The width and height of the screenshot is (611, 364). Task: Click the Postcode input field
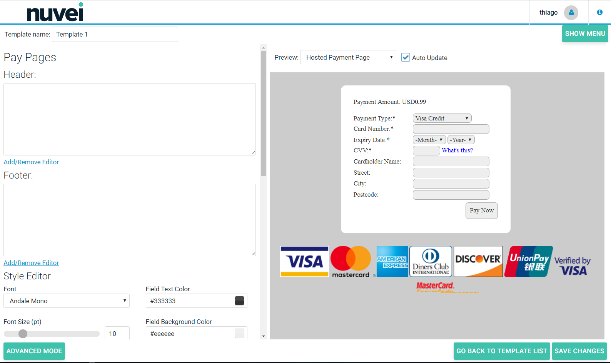[451, 195]
